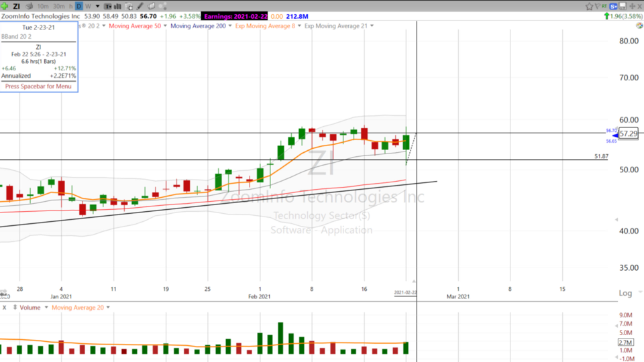Click the 51.87 horizontal line label
This screenshot has width=644, height=362.
[x=601, y=156]
